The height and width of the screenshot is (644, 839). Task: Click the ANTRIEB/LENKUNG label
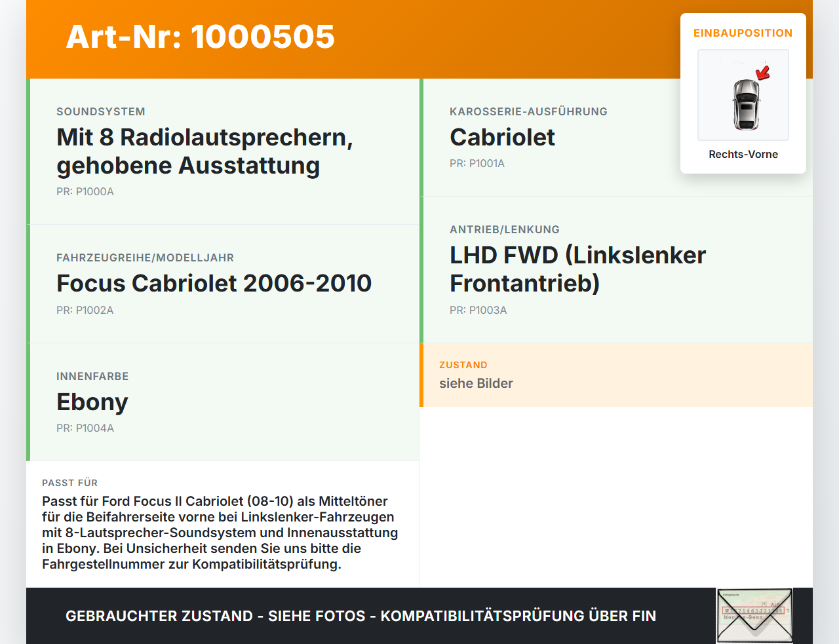point(505,229)
